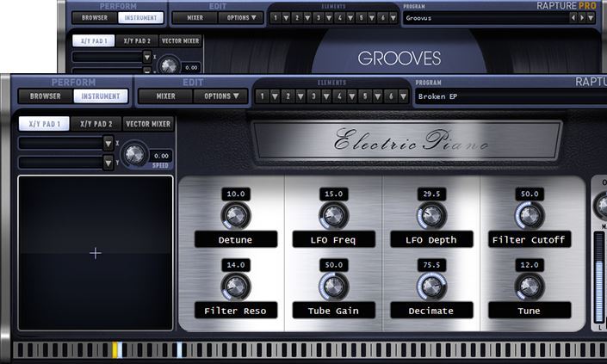Open the Browser view in front window

pyautogui.click(x=46, y=96)
